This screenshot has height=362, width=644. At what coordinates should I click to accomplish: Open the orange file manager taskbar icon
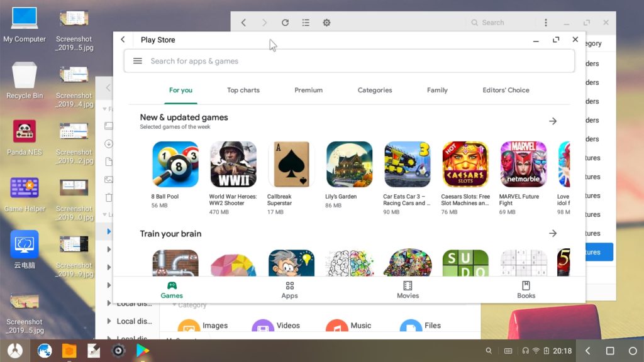point(69,351)
